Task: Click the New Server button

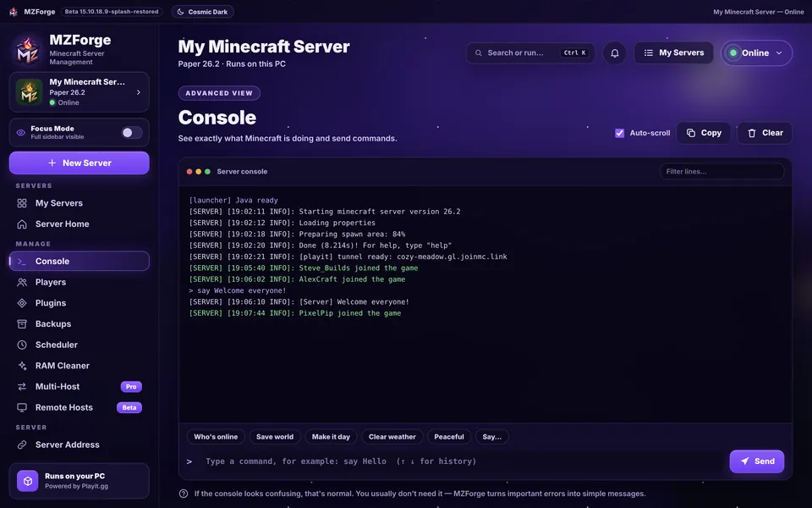Action: pyautogui.click(x=80, y=163)
